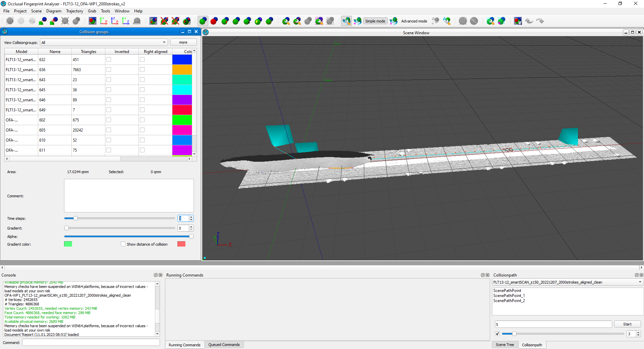
Task: Click the Console scrollbar down arrow
Action: pos(157,334)
